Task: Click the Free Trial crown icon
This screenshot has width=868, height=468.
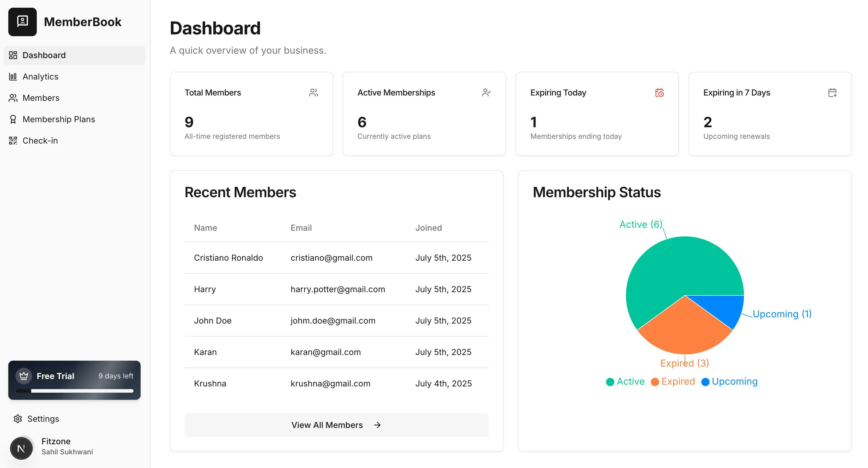Action: point(24,376)
